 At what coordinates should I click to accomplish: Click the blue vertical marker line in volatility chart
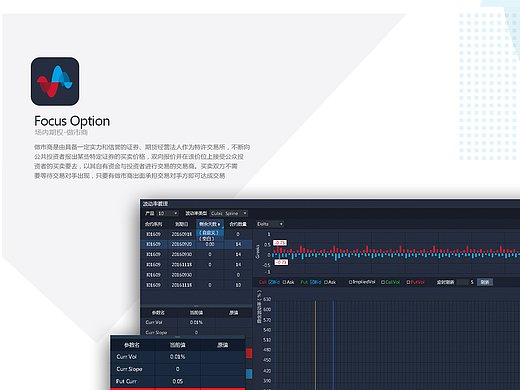(x=333, y=345)
